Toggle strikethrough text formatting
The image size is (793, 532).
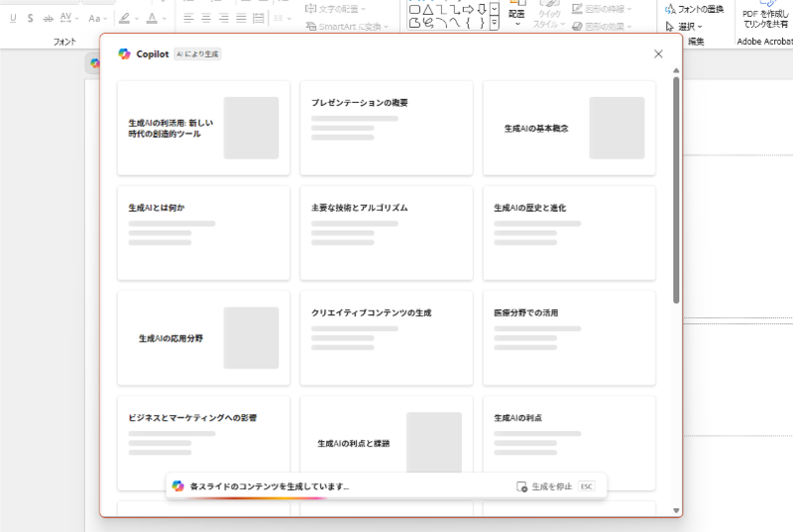point(48,18)
